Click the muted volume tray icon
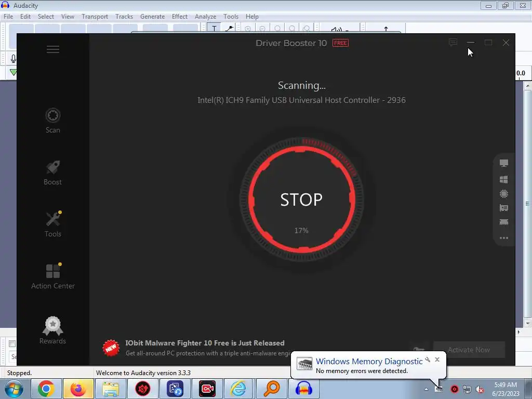The height and width of the screenshot is (399, 532). (480, 390)
